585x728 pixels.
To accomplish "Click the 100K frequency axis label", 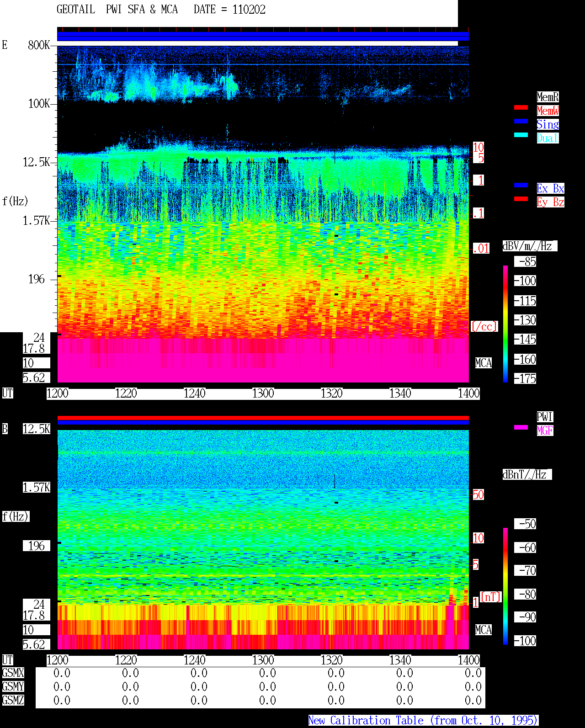I will (39, 104).
